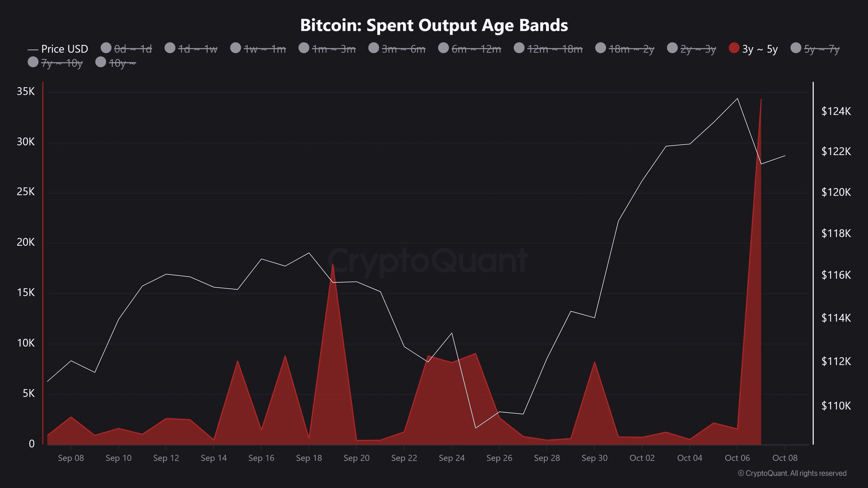
Task: Click the 3m ~ 6m legend dot
Action: 373,48
